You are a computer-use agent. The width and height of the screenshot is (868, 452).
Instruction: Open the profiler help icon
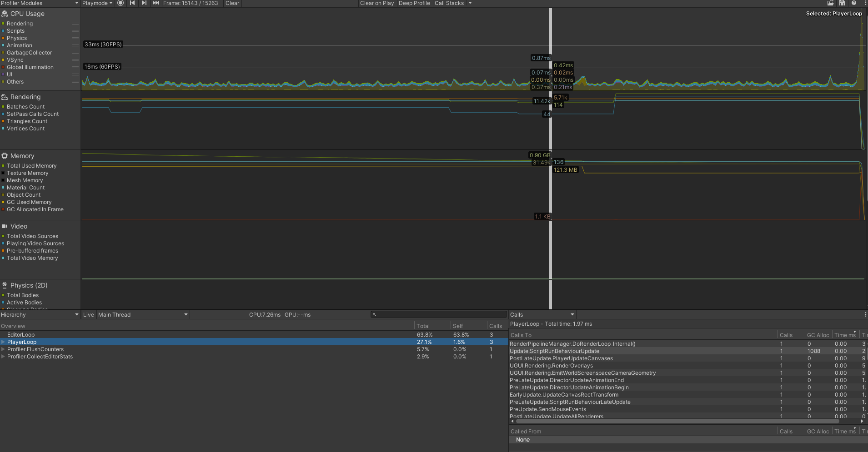click(854, 3)
